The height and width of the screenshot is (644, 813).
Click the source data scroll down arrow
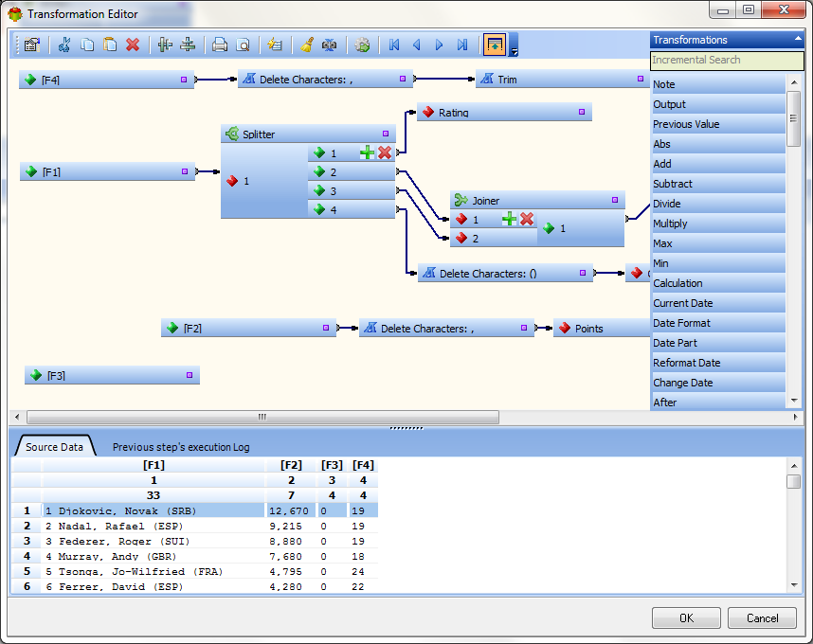click(x=794, y=585)
